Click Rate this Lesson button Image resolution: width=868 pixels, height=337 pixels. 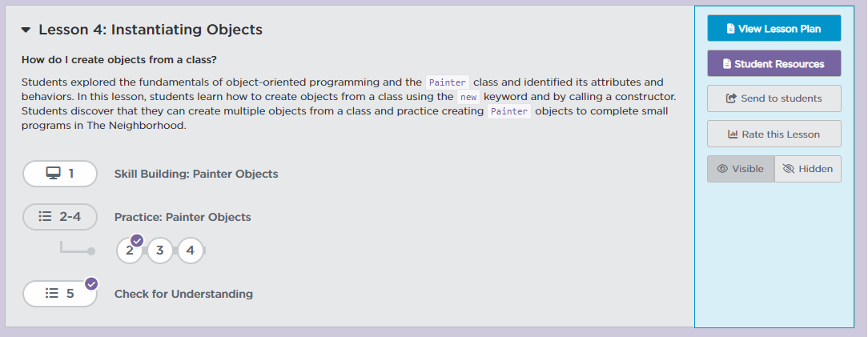click(x=774, y=134)
